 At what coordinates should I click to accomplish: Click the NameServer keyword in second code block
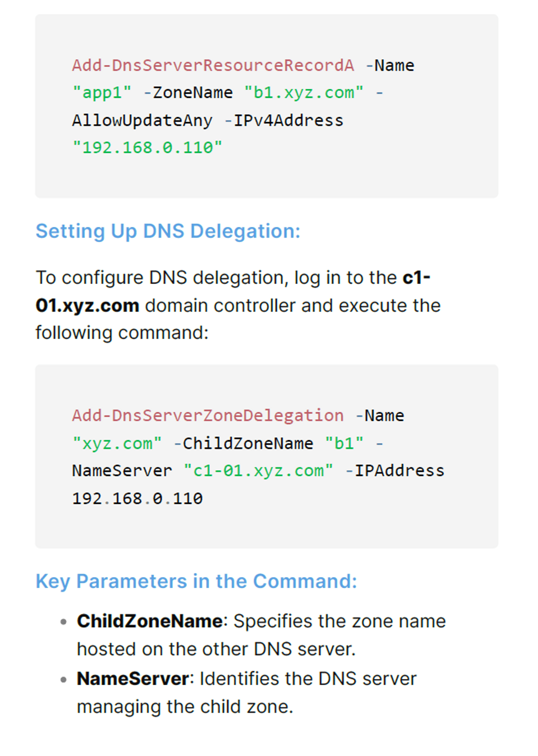tap(122, 471)
